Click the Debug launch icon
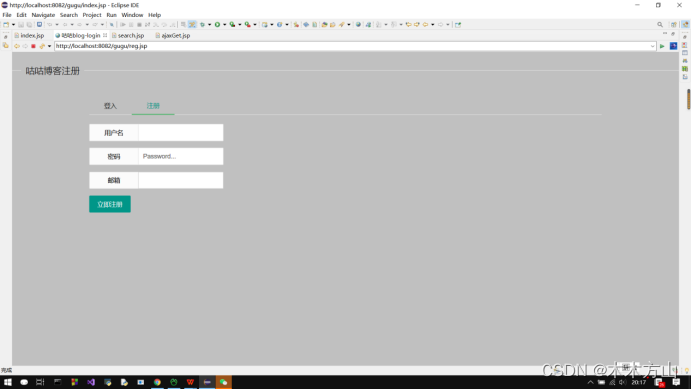692x389 pixels. point(202,25)
